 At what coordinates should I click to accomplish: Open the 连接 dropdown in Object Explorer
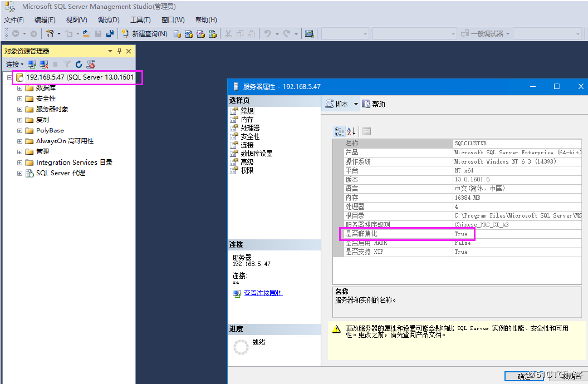click(14, 64)
